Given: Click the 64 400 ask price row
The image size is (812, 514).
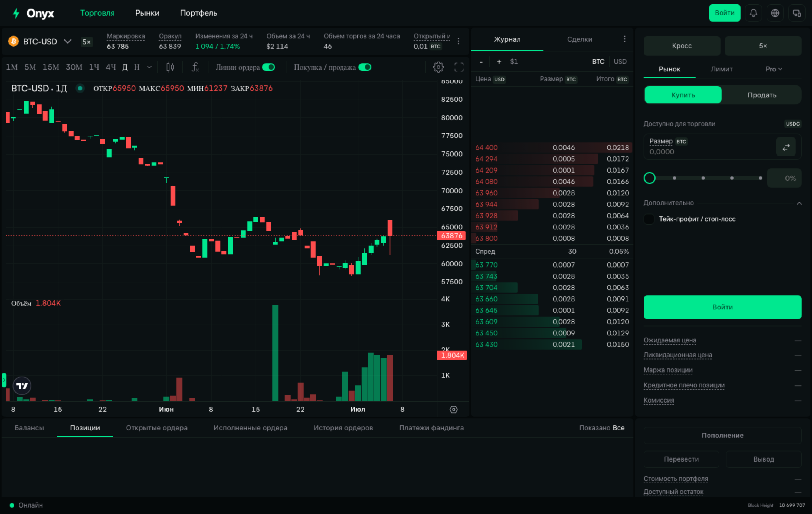Looking at the screenshot, I should click(552, 148).
